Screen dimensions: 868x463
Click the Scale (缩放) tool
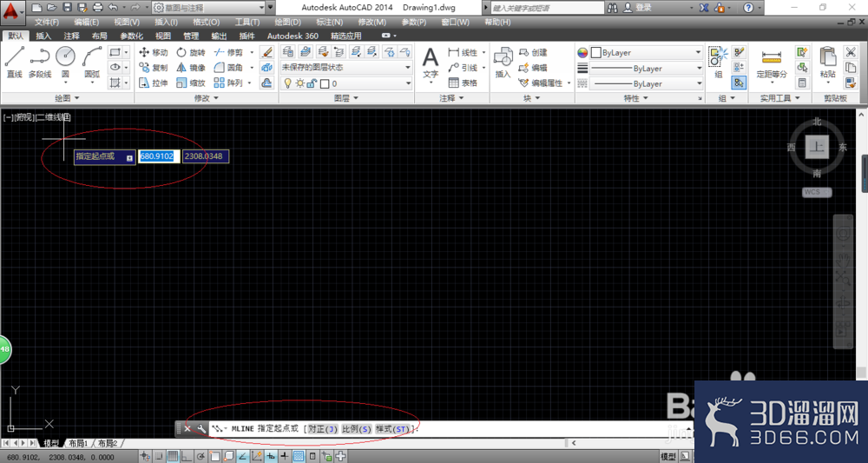(x=190, y=83)
